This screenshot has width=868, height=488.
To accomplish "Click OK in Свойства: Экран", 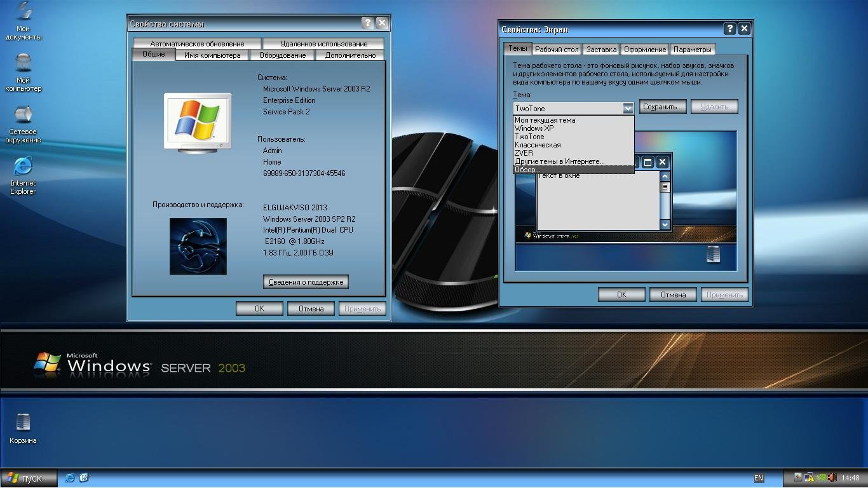I will [621, 295].
